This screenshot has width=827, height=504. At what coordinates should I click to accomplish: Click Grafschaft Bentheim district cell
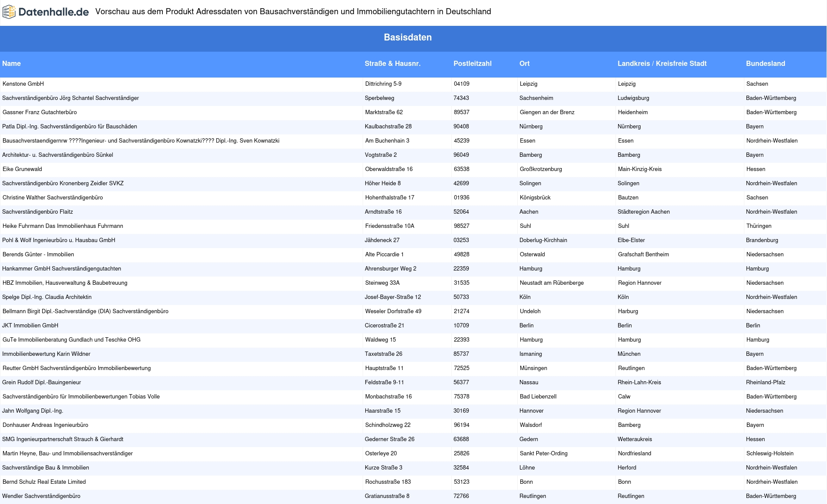point(644,254)
